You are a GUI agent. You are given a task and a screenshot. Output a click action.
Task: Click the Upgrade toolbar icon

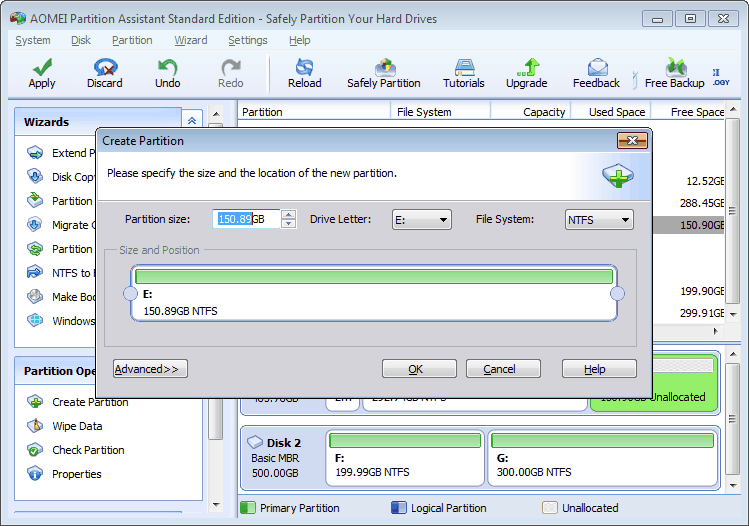527,67
